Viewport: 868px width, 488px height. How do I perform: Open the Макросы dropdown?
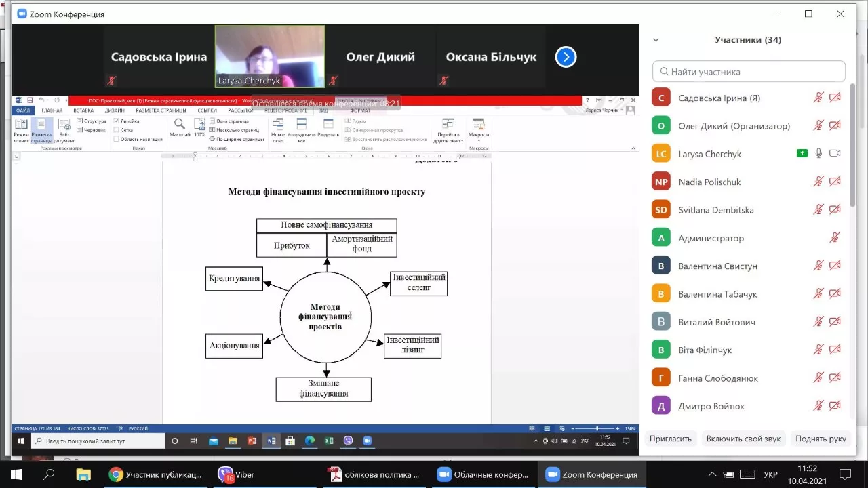478,132
